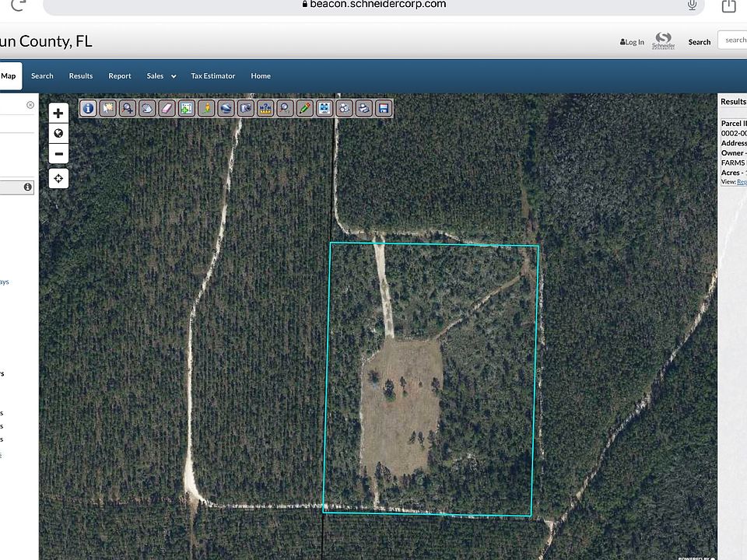
Task: Close the left panel with X icon
Action: [x=30, y=105]
